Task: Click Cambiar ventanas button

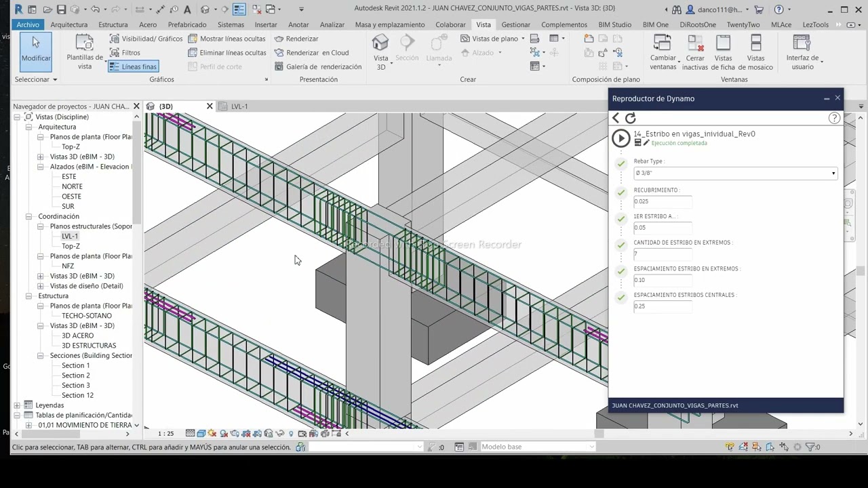Action: pos(663,52)
